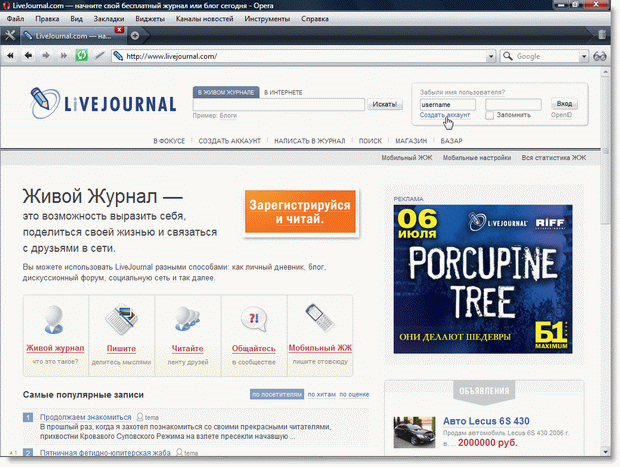Open the Правка menu
Viewport: 620px width, 467px height.
tap(47, 19)
